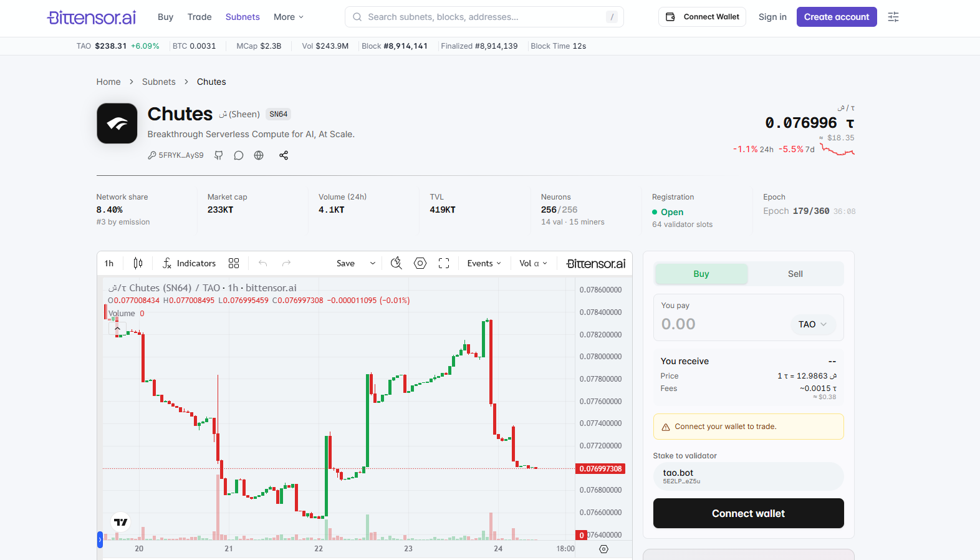
Task: Click the black Connect wallet button
Action: (x=749, y=513)
